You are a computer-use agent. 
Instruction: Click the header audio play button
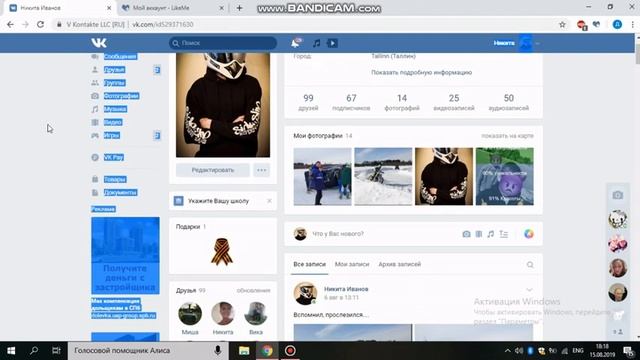tap(332, 43)
